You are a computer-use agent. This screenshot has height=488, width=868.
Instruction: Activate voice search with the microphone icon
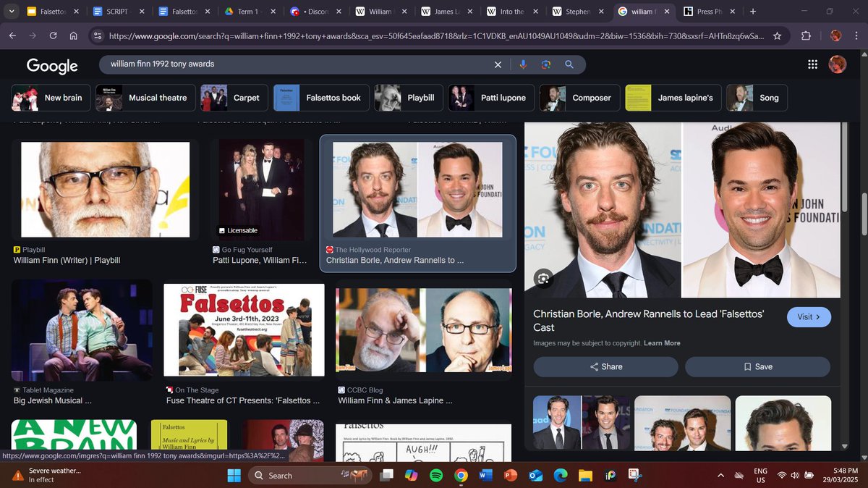coord(523,64)
